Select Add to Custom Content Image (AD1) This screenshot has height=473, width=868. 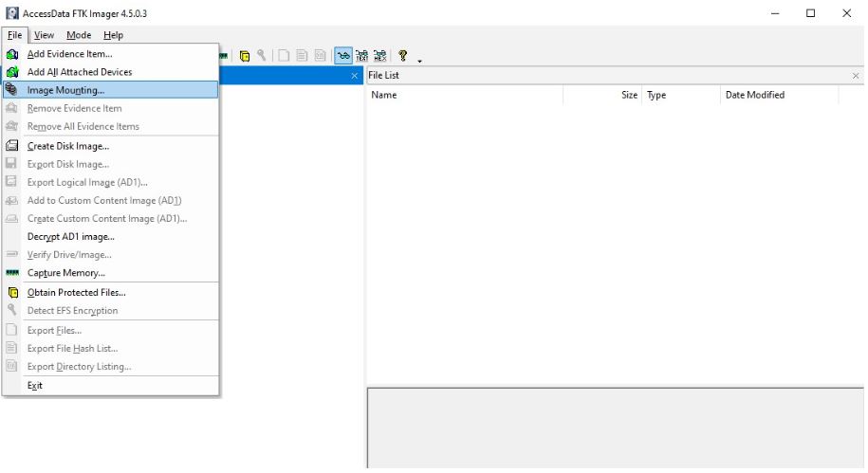(x=110, y=201)
